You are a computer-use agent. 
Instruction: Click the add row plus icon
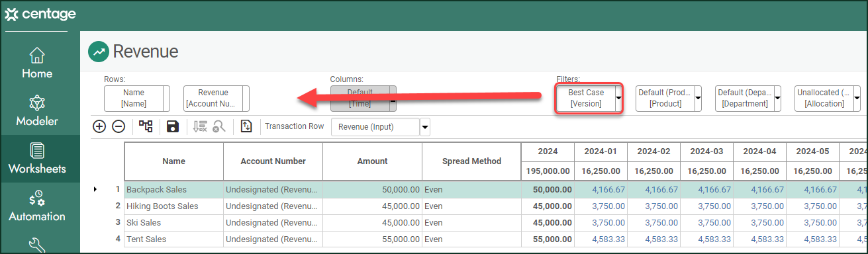(x=99, y=126)
